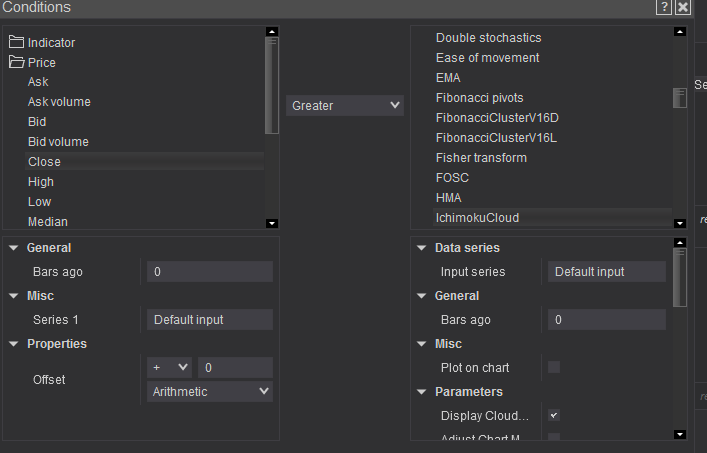This screenshot has width=707, height=453.
Task: Click the help question mark icon
Action: 664,7
